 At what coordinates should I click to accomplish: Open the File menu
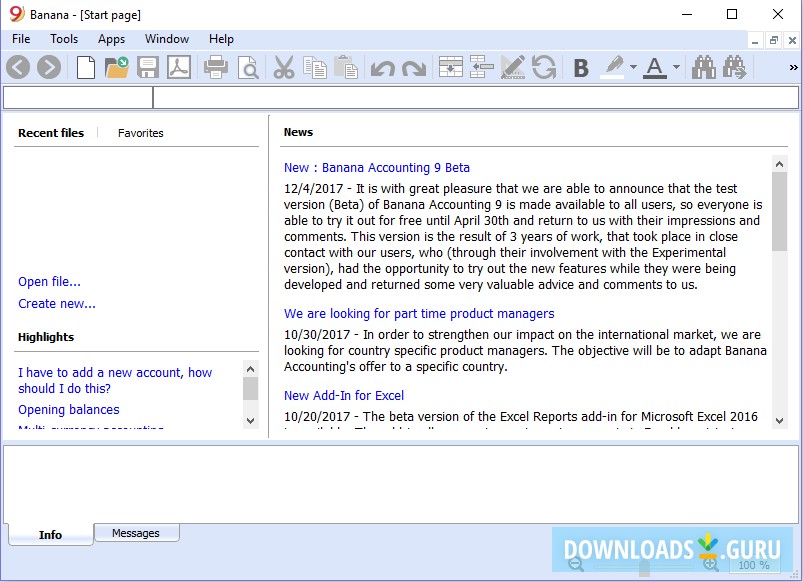(x=21, y=39)
